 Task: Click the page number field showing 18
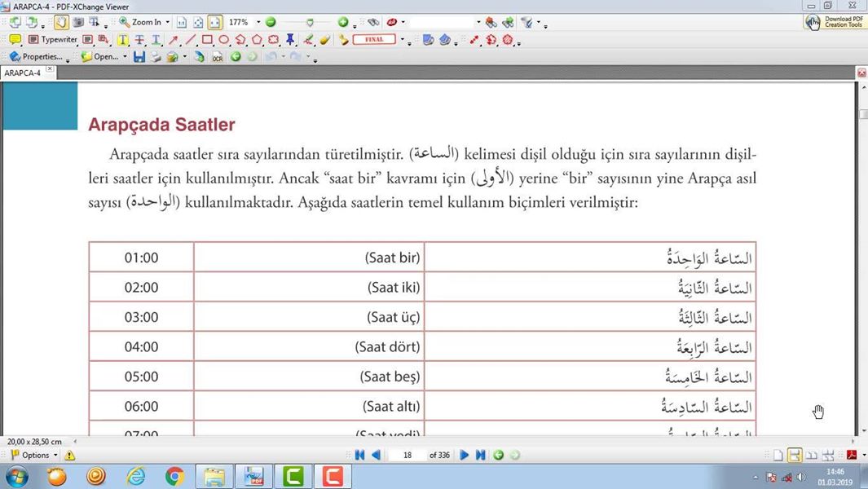click(x=408, y=456)
